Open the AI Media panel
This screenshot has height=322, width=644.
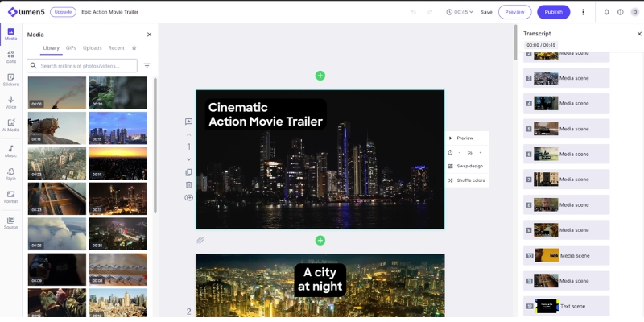click(x=10, y=126)
